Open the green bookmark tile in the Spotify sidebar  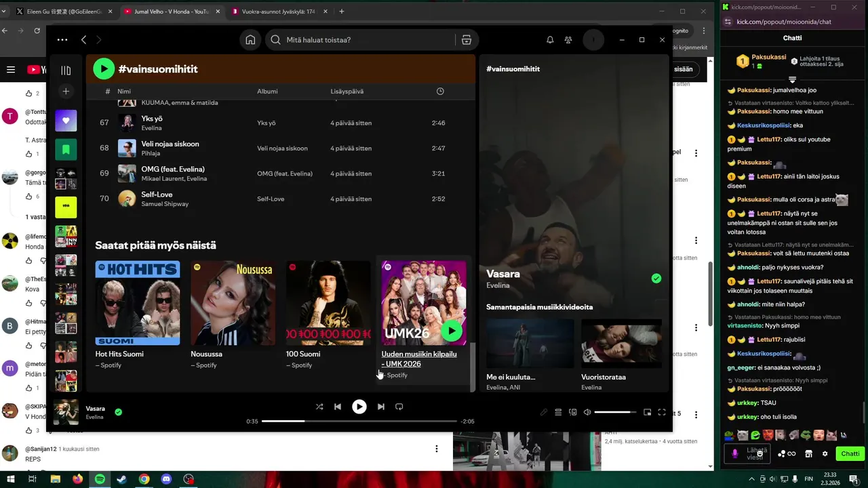coord(66,149)
